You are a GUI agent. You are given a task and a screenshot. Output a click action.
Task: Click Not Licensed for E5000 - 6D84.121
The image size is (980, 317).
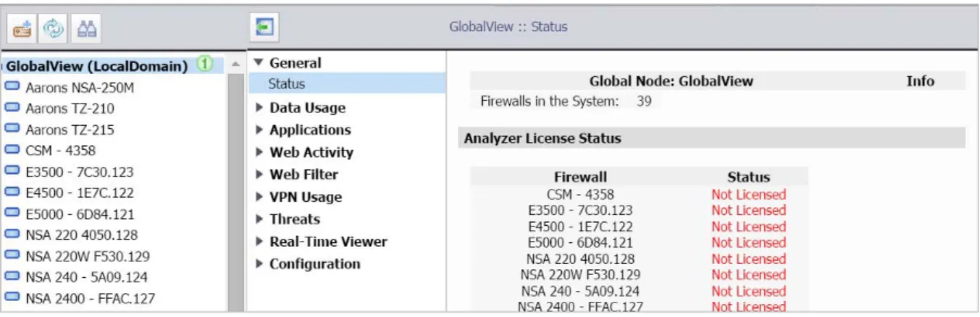coord(748,242)
